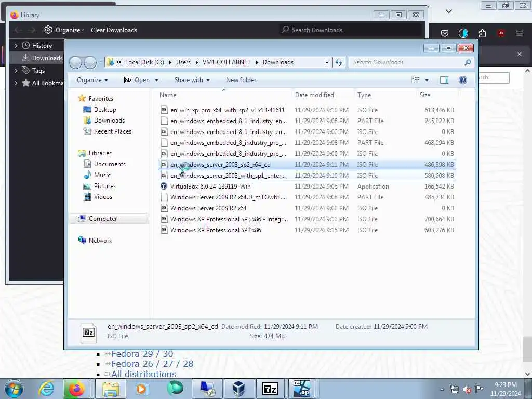Viewport: 532px width, 399px height.
Task: Click the VirtualBox cube taskbar icon
Action: click(238, 389)
